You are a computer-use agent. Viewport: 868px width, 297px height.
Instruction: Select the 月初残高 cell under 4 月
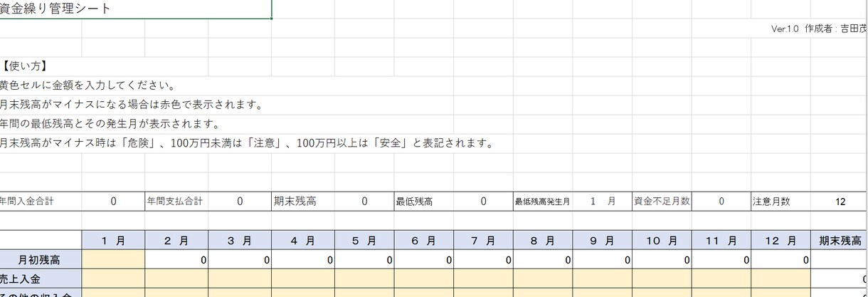[303, 259]
